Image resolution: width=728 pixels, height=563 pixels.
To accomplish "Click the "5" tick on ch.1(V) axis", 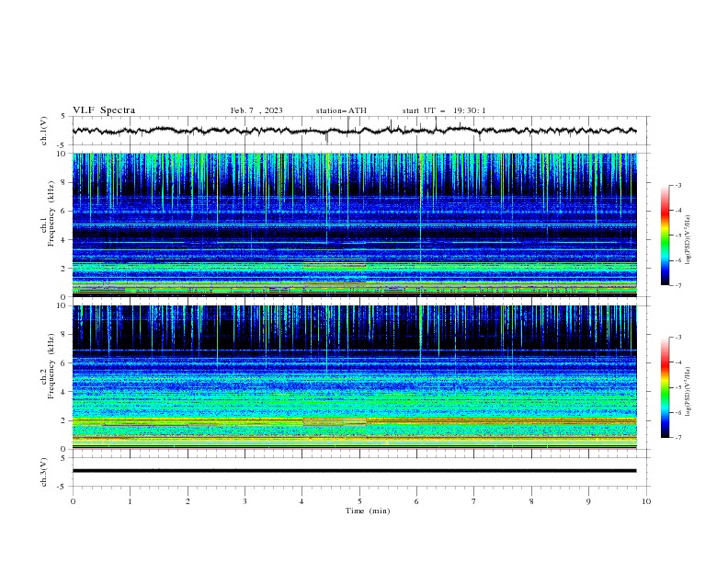I will point(63,116).
